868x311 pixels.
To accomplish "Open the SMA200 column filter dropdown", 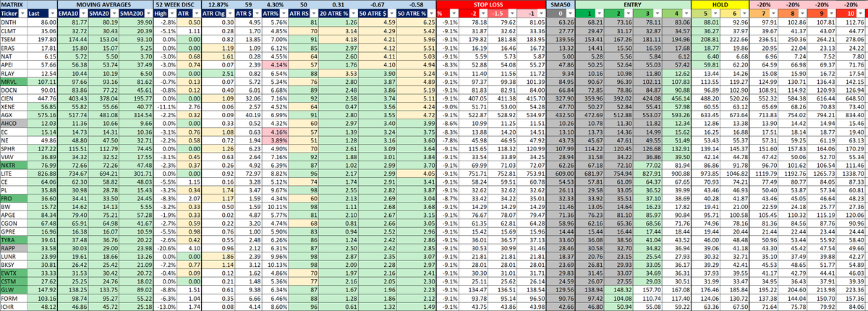I will 148,14.
